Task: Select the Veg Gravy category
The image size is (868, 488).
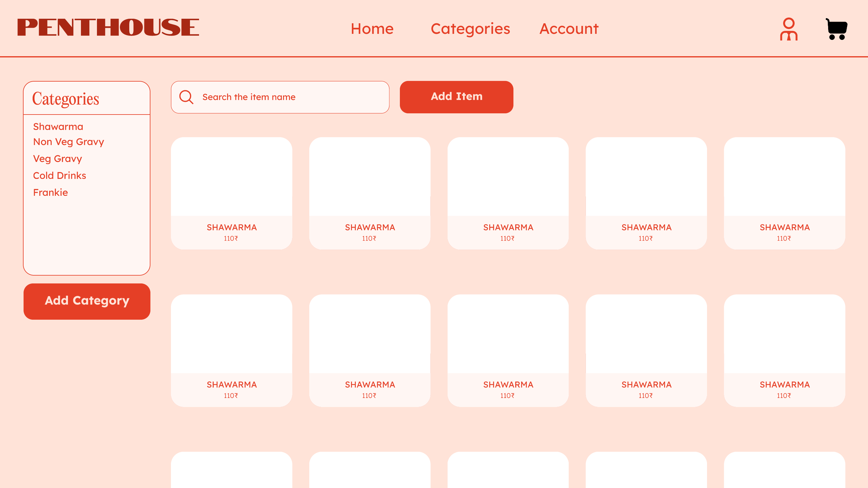Action: 58,159
